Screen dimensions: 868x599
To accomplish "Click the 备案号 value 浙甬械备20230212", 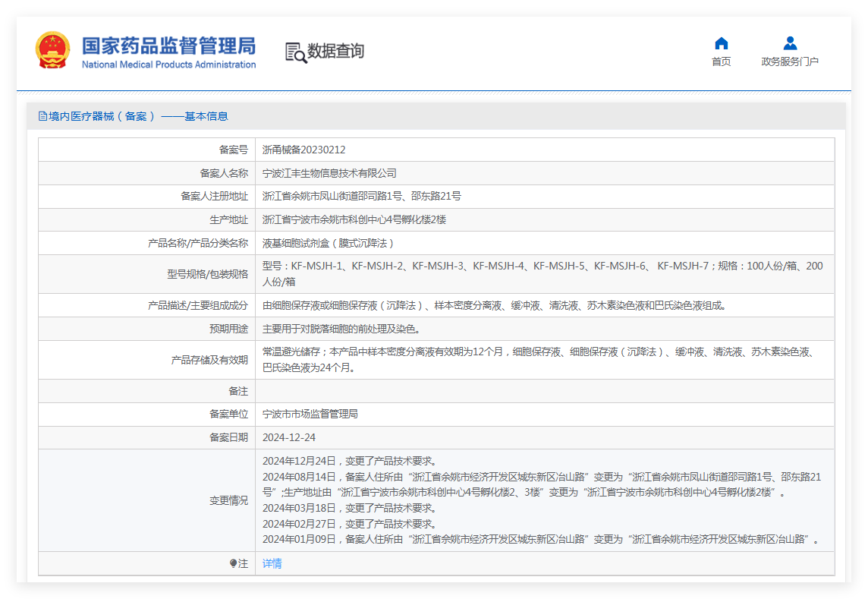I will click(304, 150).
